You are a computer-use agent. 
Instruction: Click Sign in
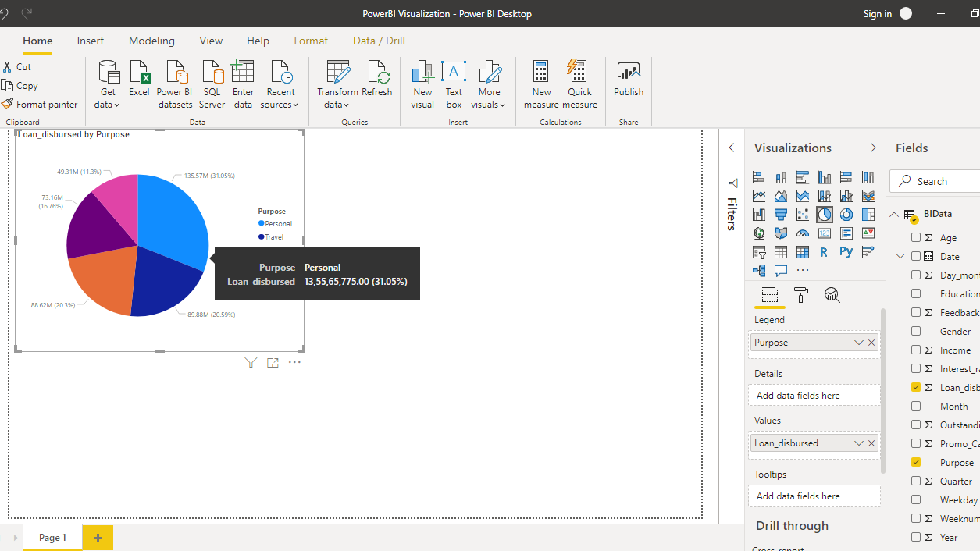pos(878,13)
